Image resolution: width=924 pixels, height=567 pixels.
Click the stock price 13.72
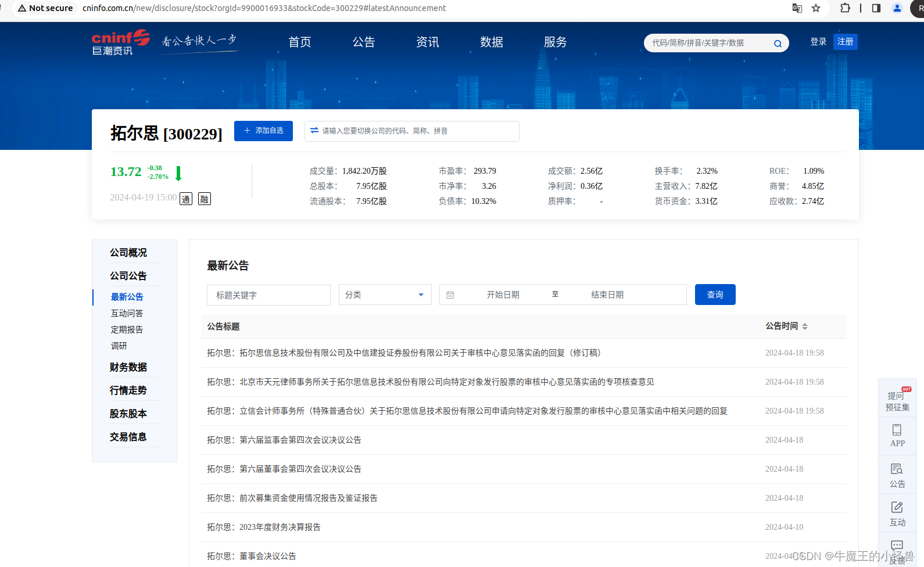126,172
